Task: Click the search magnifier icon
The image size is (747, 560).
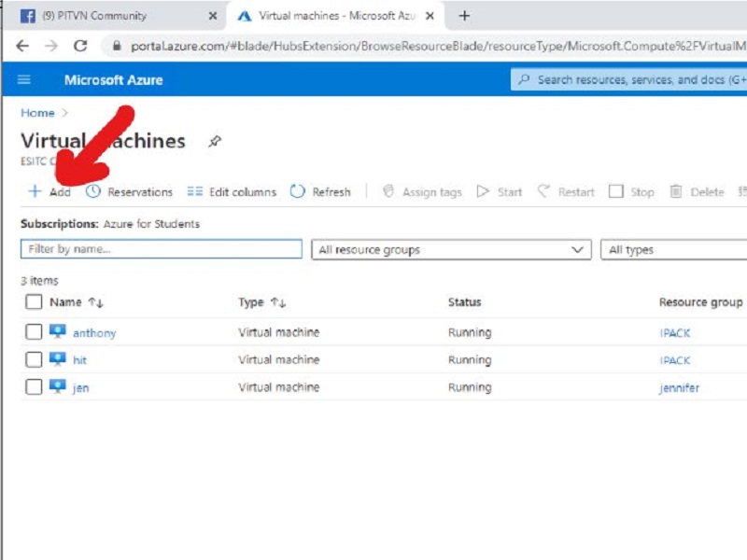Action: pyautogui.click(x=524, y=79)
